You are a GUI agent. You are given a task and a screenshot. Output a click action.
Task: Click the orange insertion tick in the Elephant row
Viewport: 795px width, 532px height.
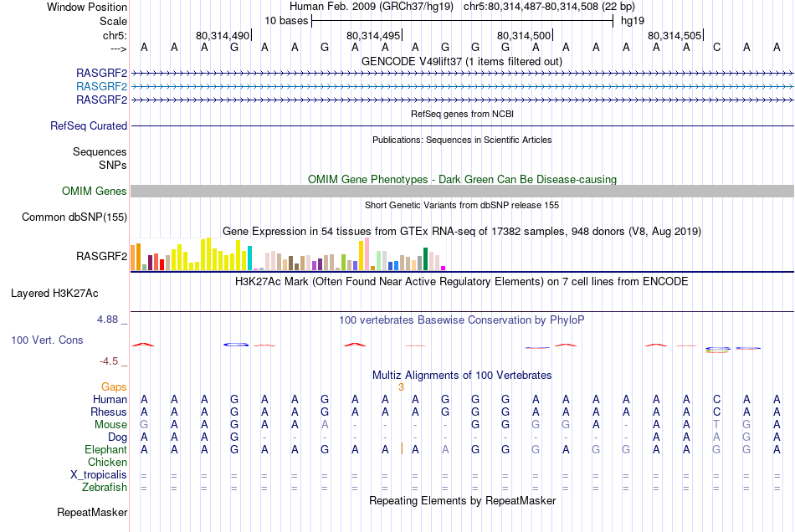[x=402, y=448]
